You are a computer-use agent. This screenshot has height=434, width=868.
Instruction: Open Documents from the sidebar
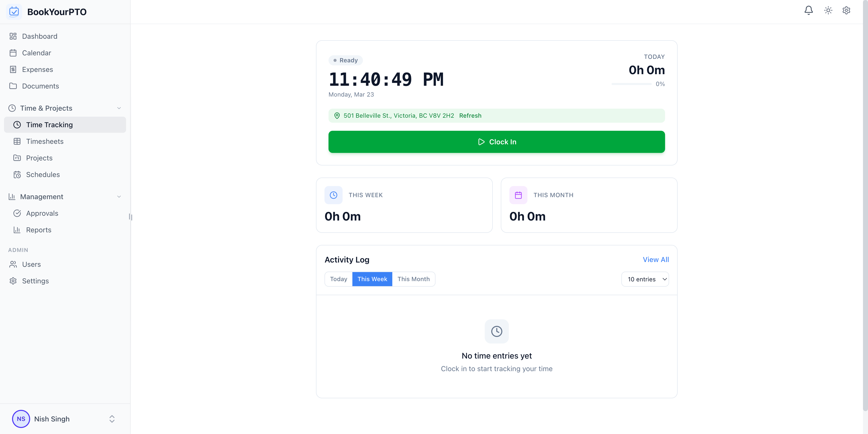click(40, 86)
